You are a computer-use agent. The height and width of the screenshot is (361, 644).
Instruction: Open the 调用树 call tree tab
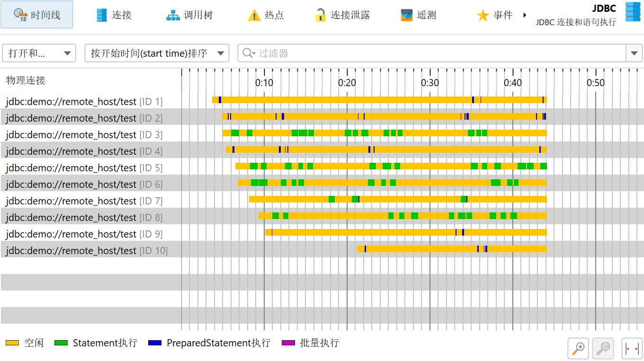point(189,15)
